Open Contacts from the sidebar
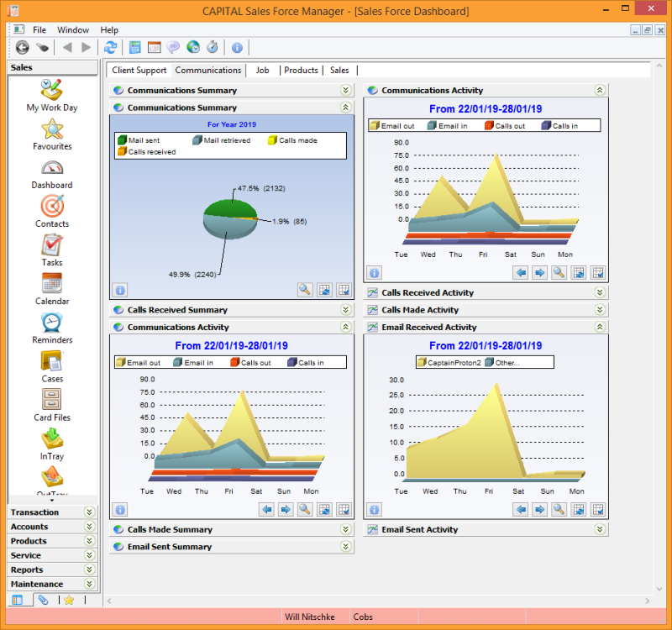 point(52,213)
